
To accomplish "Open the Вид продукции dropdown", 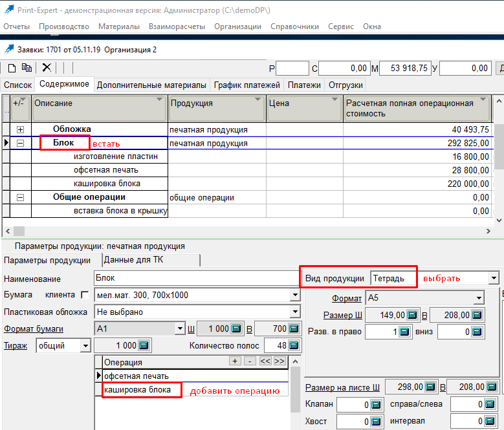I will pyautogui.click(x=494, y=278).
